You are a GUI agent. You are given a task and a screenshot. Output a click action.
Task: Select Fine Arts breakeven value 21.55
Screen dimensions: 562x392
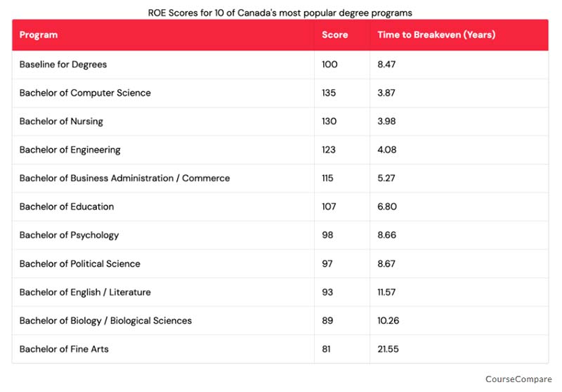(388, 349)
